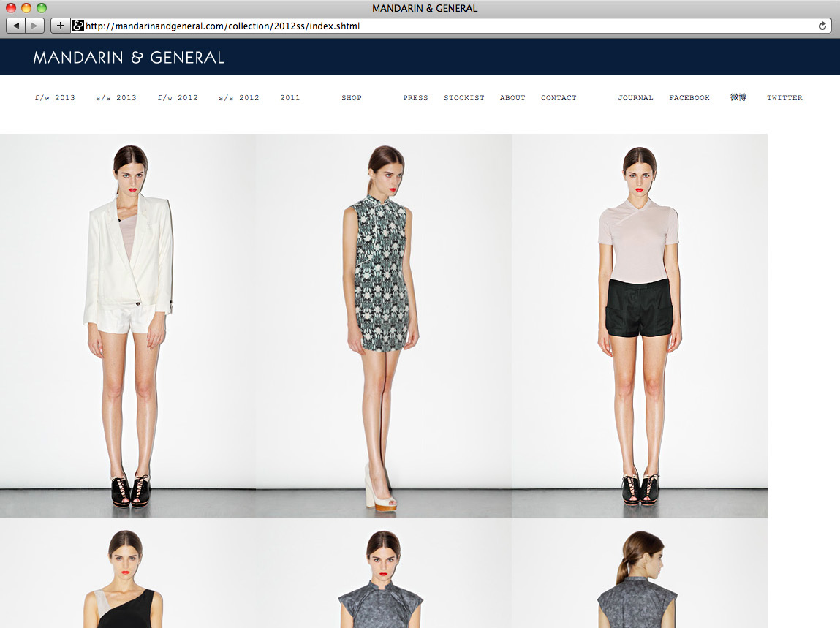Open the CONTACT page
840x628 pixels.
[559, 97]
